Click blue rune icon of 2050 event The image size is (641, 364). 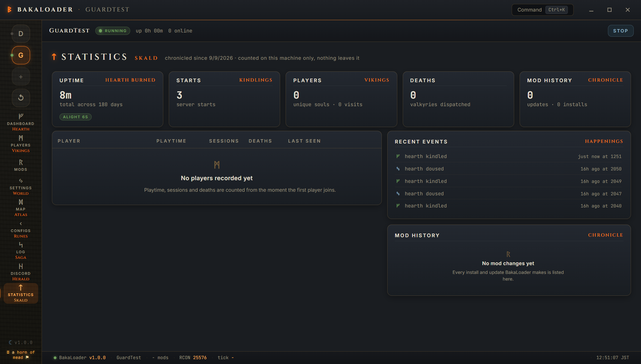coord(398,169)
